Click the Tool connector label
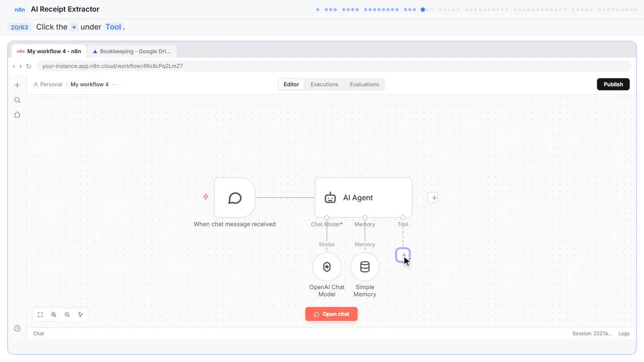 pyautogui.click(x=403, y=224)
